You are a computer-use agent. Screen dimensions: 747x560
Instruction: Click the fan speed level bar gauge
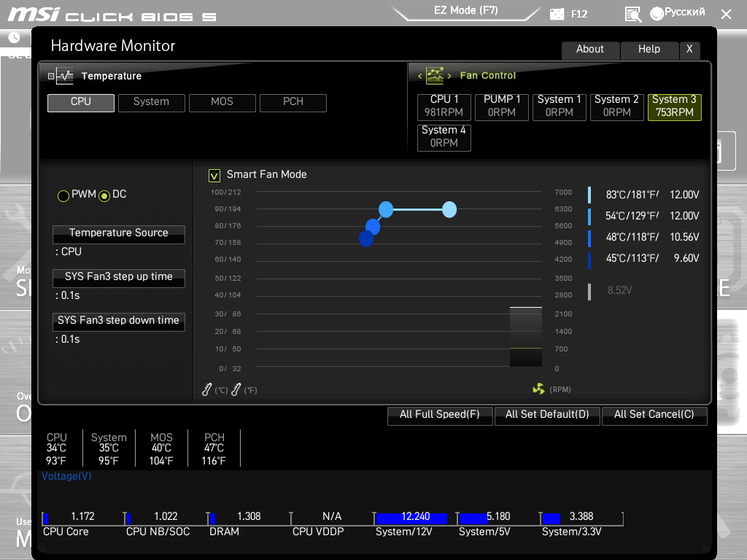click(526, 337)
